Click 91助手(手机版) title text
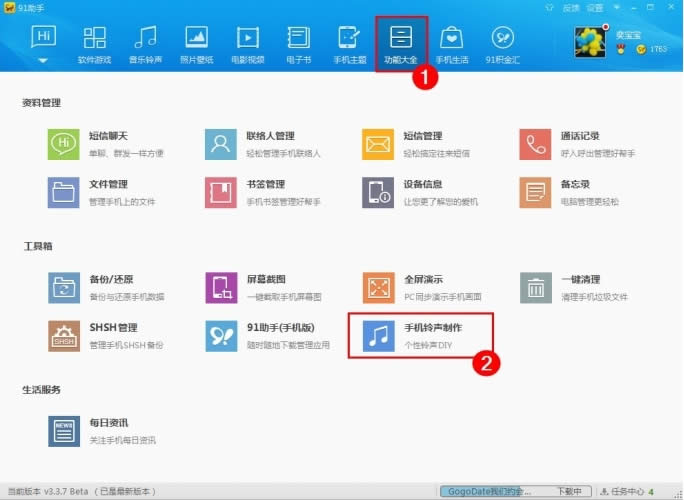 280,328
